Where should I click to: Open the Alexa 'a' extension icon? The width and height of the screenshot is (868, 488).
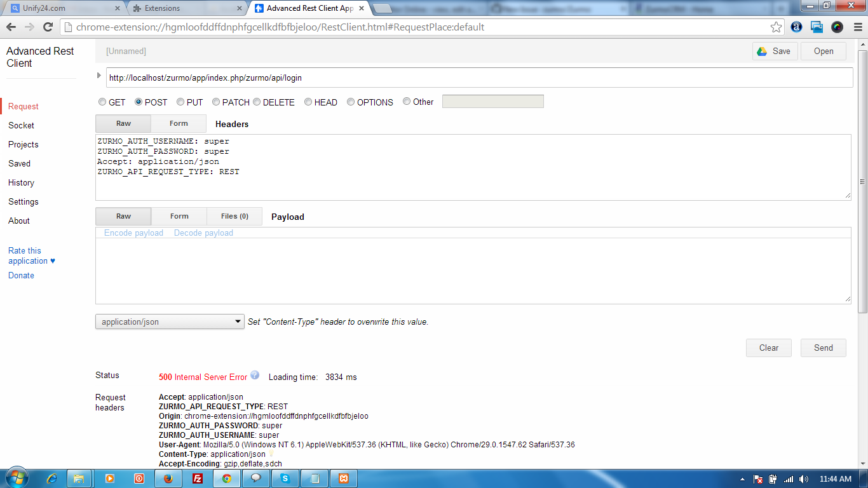tap(796, 27)
